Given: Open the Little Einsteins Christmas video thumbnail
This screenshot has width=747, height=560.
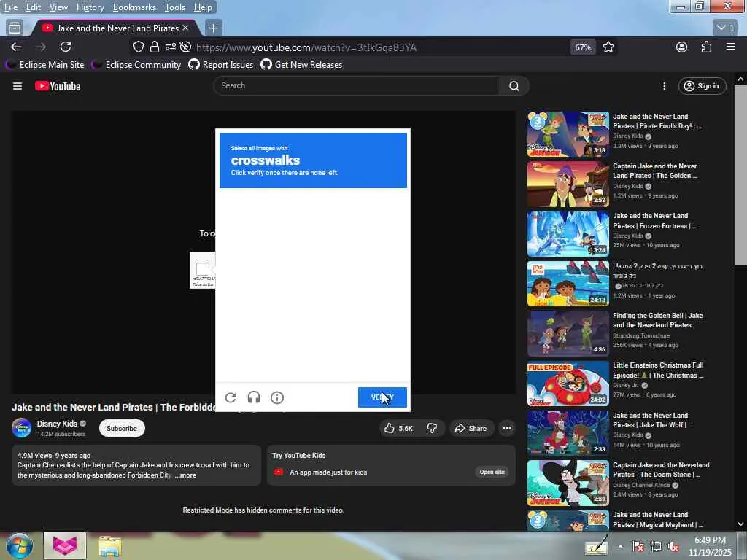Looking at the screenshot, I should click(x=568, y=384).
